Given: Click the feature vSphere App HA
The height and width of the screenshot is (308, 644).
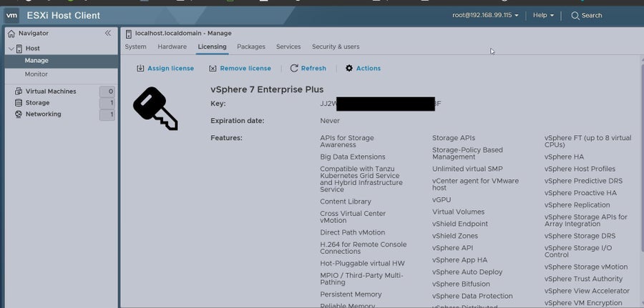Looking at the screenshot, I should click(x=459, y=260).
